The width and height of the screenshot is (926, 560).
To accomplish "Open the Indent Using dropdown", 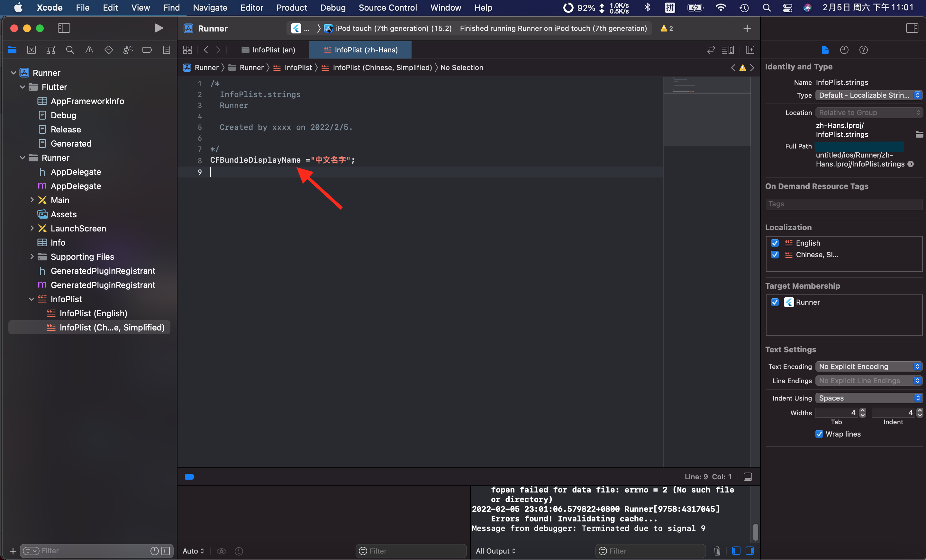I will click(x=869, y=398).
